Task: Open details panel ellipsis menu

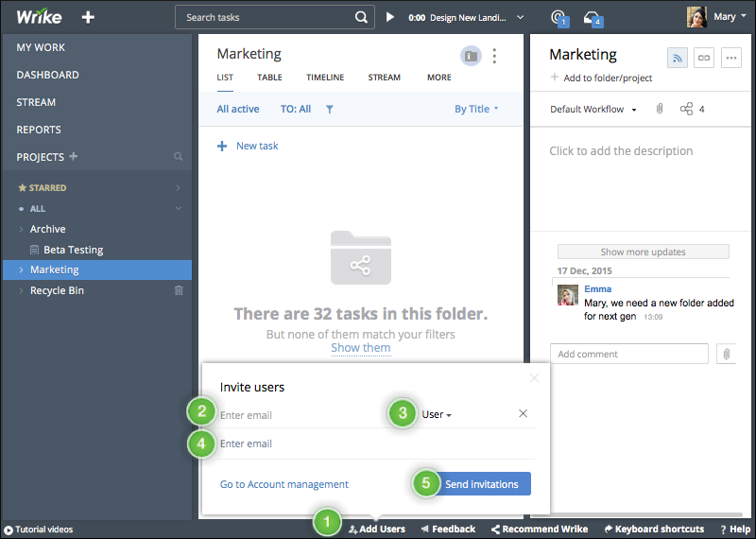Action: click(730, 58)
